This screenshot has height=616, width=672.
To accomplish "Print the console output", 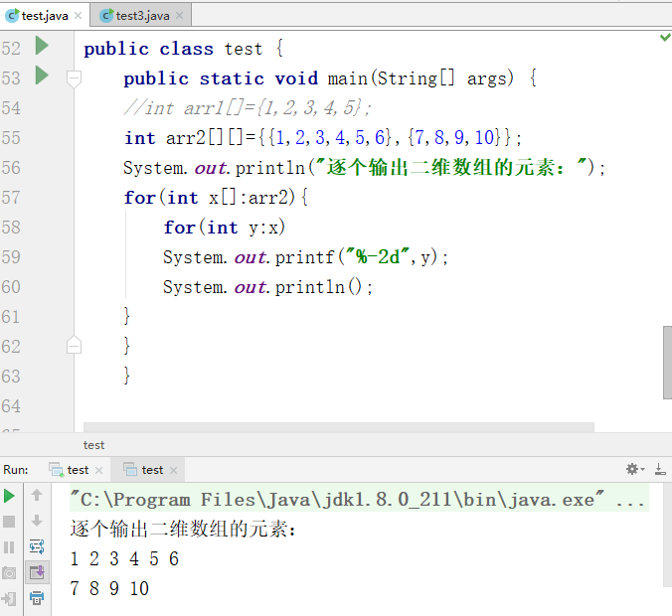I will click(x=37, y=598).
